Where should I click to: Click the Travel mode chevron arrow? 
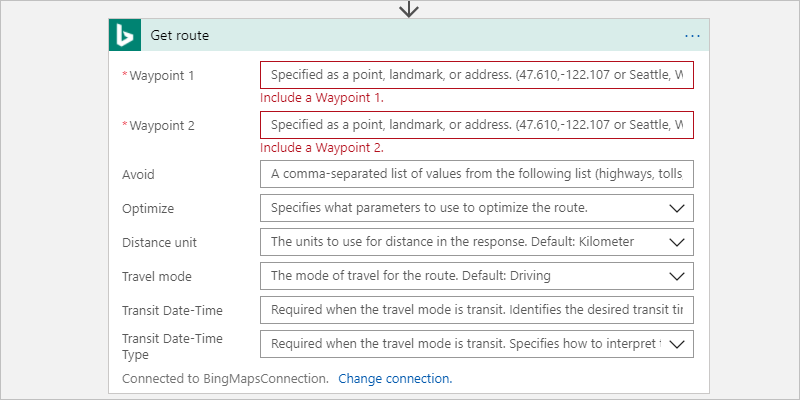coord(677,276)
